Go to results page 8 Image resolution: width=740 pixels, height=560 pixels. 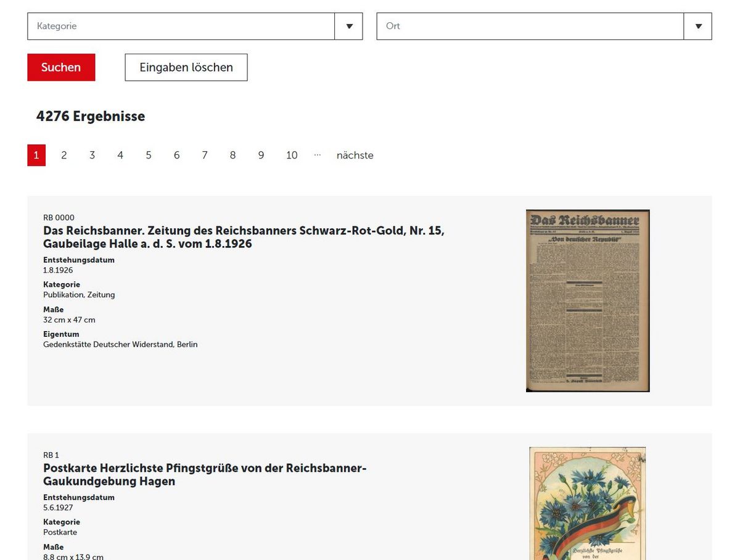pos(232,155)
